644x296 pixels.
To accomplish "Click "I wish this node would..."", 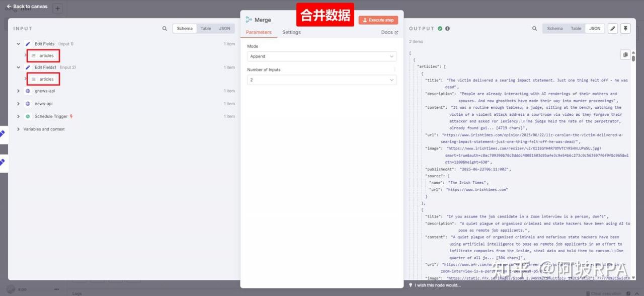I will tap(438, 285).
